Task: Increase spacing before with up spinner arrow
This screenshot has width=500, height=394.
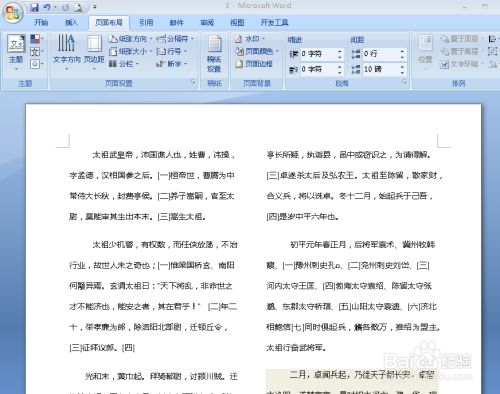Action: (x=403, y=51)
